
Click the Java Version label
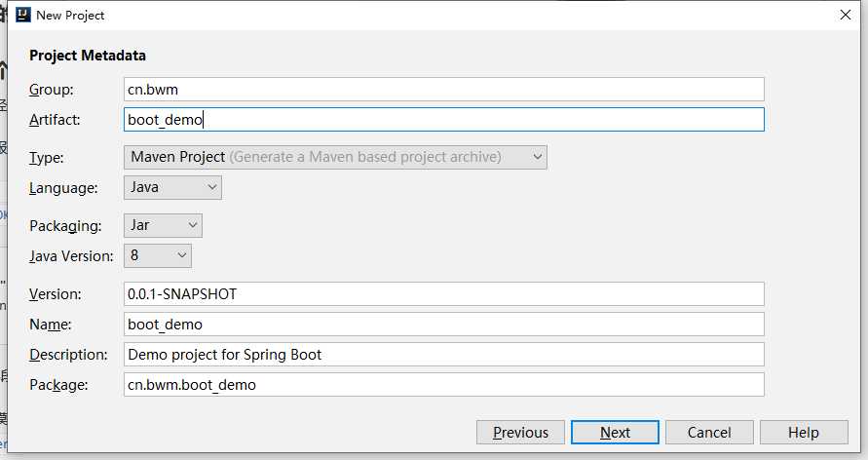tap(71, 256)
